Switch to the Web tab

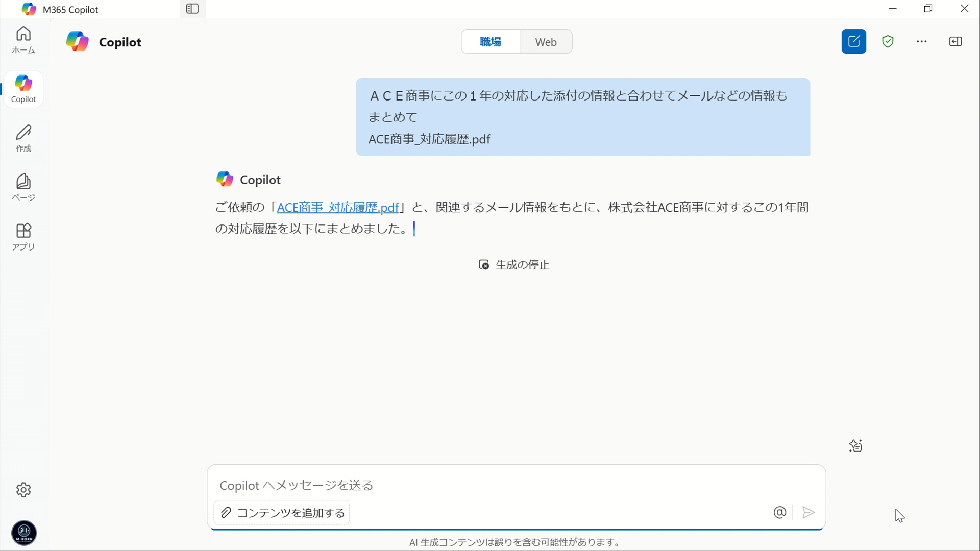coord(546,41)
